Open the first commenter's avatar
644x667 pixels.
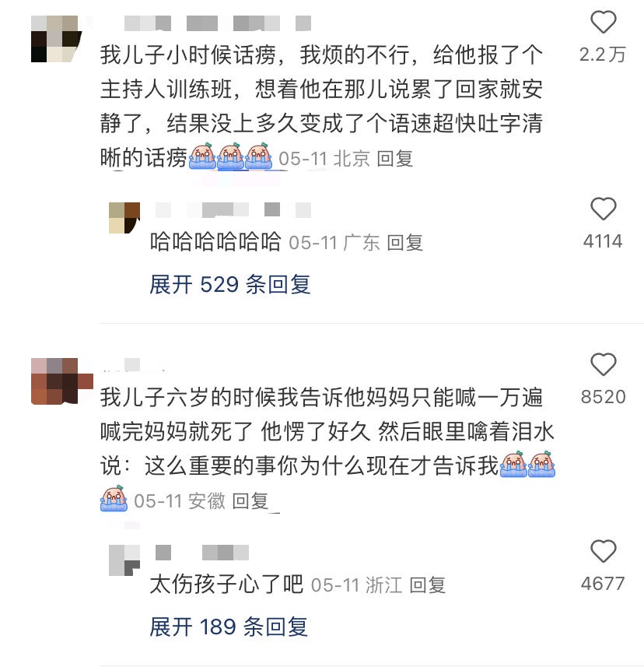click(x=56, y=39)
